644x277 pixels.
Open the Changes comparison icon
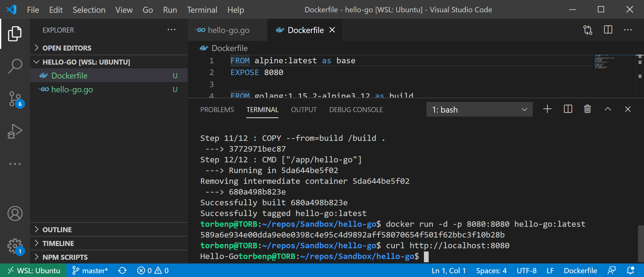pyautogui.click(x=587, y=30)
